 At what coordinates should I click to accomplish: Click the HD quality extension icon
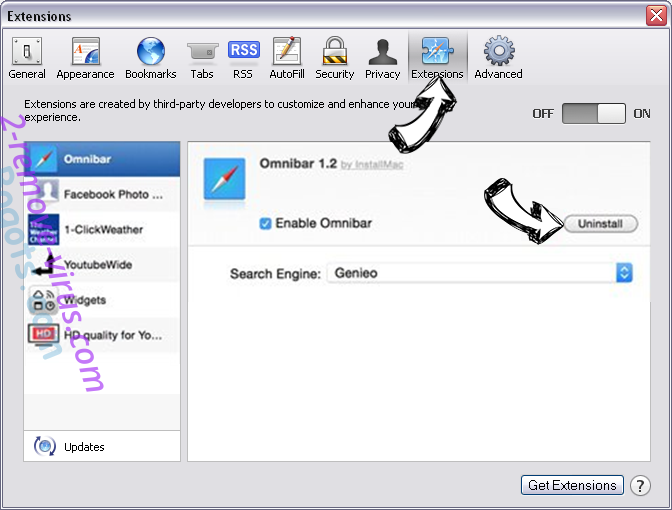(43, 335)
